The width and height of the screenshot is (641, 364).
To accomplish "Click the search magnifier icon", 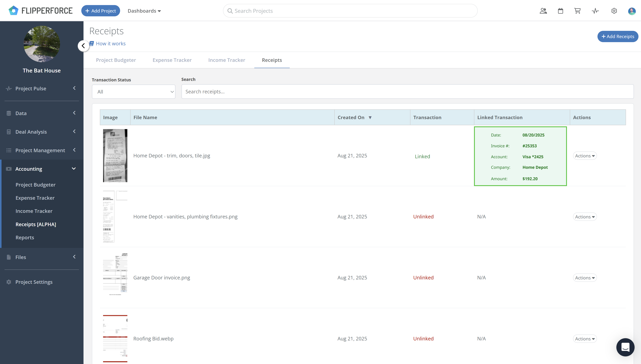I will point(230,11).
